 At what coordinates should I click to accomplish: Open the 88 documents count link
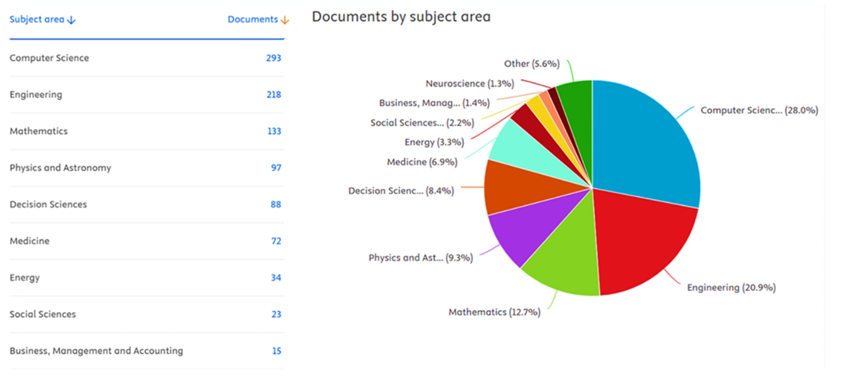click(276, 204)
